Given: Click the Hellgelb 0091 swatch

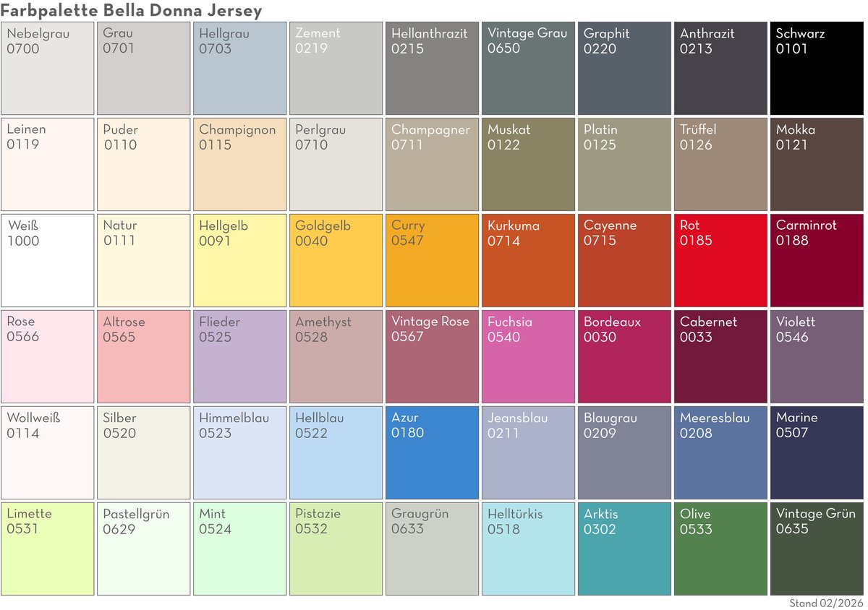Looking at the screenshot, I should point(240,260).
